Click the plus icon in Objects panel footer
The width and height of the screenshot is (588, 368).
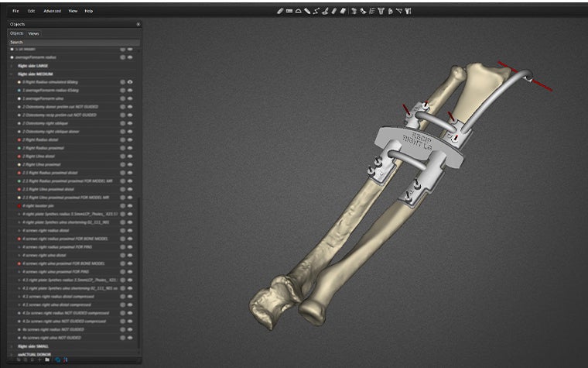[x=39, y=359]
